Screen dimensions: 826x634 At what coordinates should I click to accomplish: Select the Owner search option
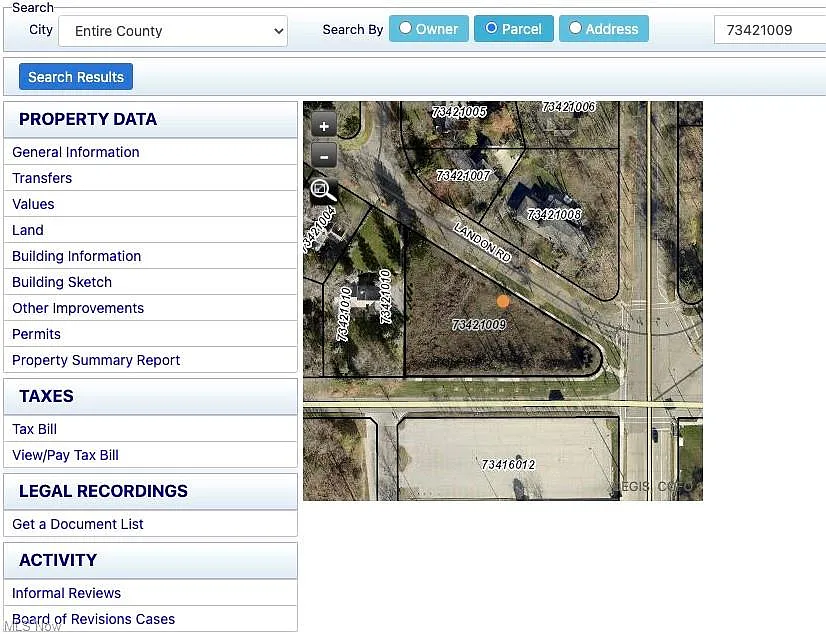coord(428,29)
